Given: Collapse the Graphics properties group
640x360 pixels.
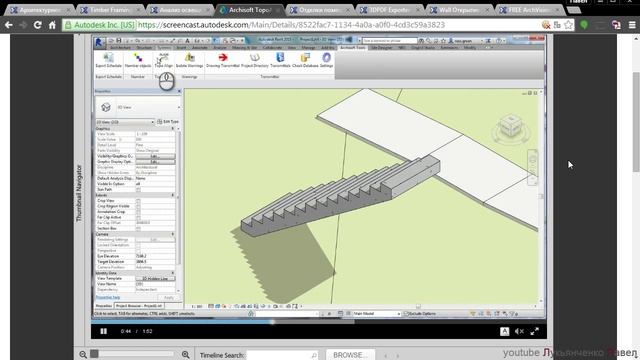Looking at the screenshot, I should pos(173,129).
